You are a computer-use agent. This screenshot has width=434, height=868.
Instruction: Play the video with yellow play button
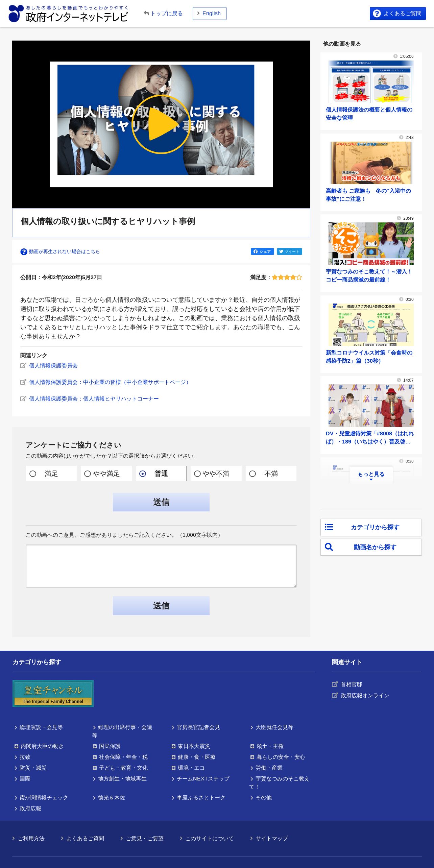(x=161, y=124)
